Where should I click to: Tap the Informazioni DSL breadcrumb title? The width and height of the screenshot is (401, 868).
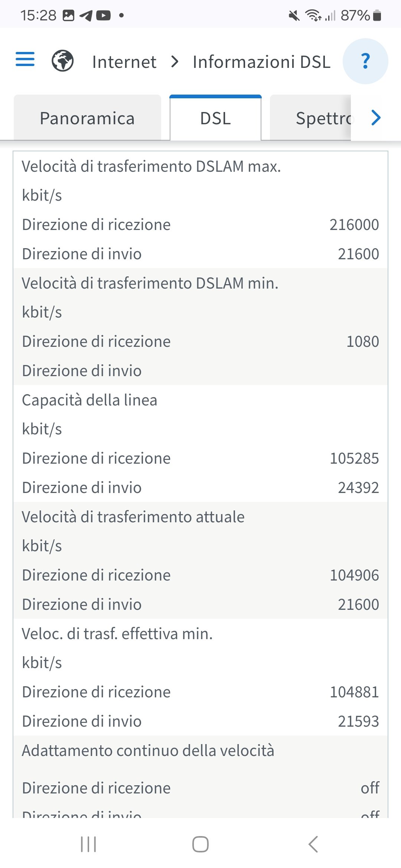pyautogui.click(x=261, y=62)
